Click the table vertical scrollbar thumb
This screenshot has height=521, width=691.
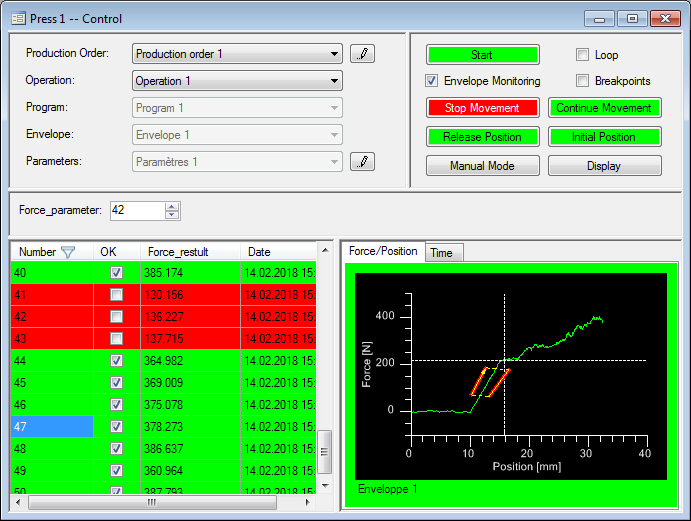324,452
